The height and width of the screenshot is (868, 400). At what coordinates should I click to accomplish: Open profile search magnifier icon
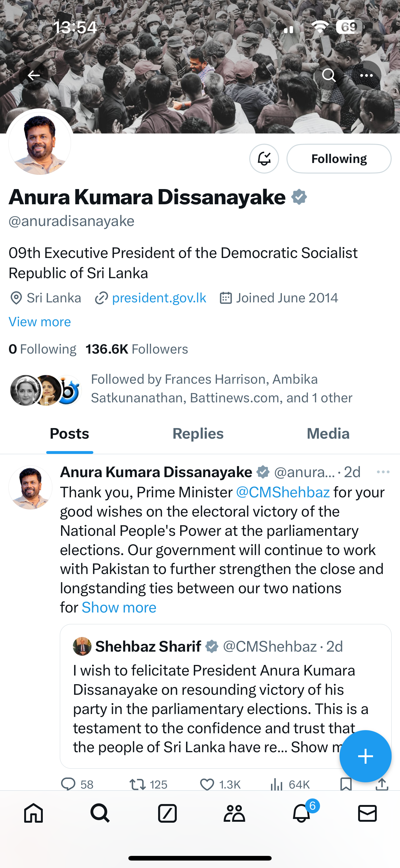point(329,75)
